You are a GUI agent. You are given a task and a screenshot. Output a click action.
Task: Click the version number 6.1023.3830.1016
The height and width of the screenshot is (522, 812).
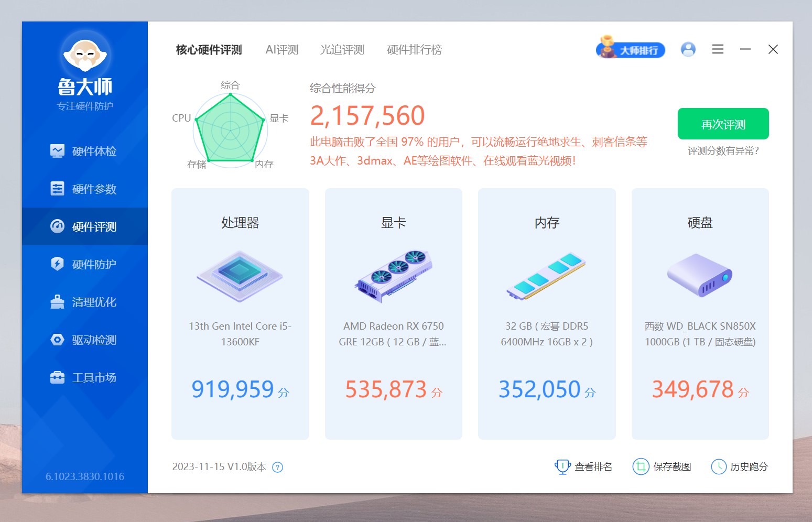coord(85,476)
